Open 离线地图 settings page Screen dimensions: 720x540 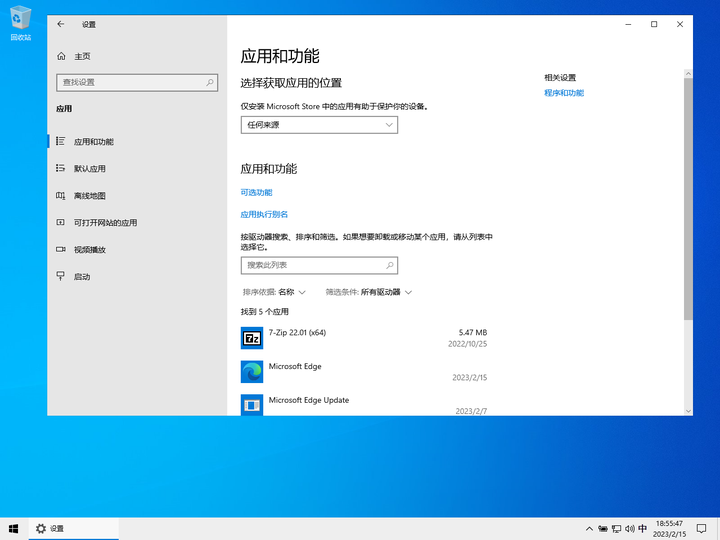click(x=137, y=196)
